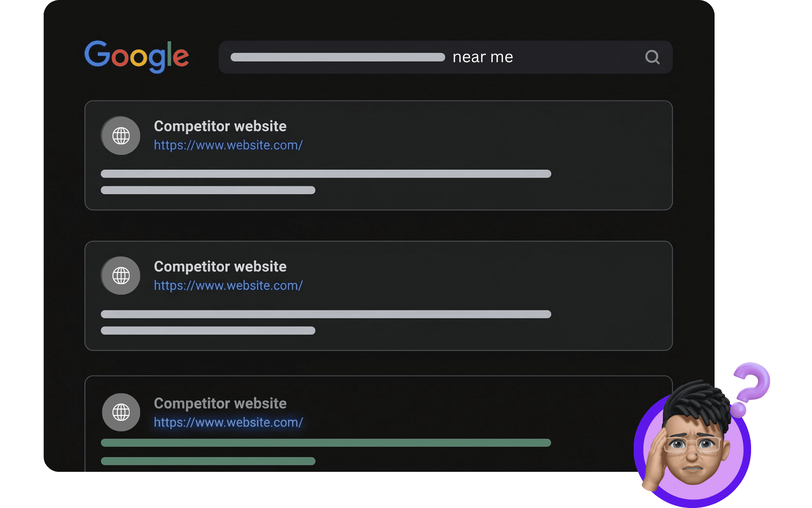Image resolution: width=812 pixels, height=508 pixels.
Task: Click the third result's long green line
Action: click(326, 443)
